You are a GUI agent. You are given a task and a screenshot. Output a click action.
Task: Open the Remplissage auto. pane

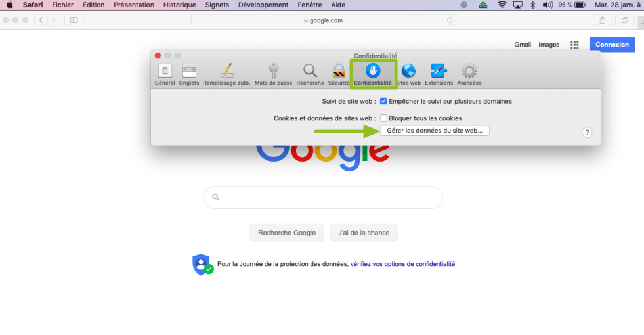pyautogui.click(x=226, y=74)
